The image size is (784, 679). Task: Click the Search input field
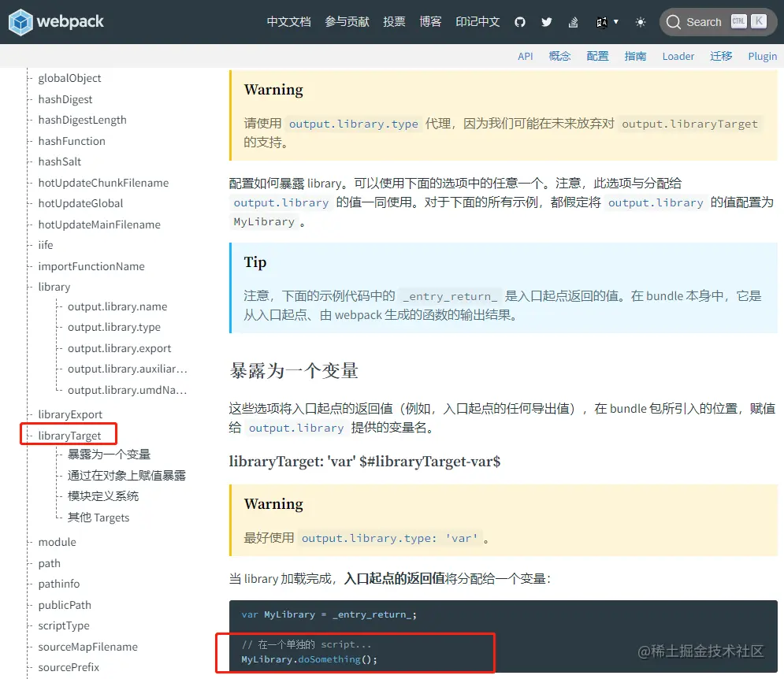(x=718, y=22)
